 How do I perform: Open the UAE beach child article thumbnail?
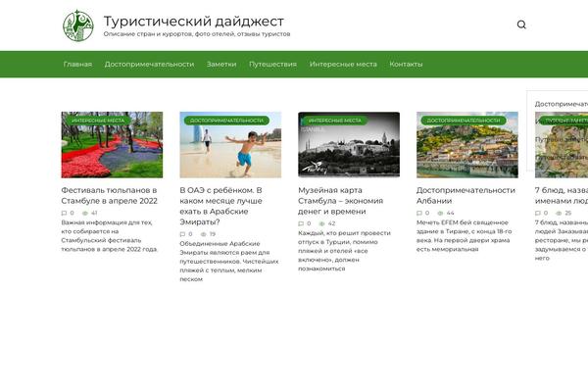[x=230, y=145]
